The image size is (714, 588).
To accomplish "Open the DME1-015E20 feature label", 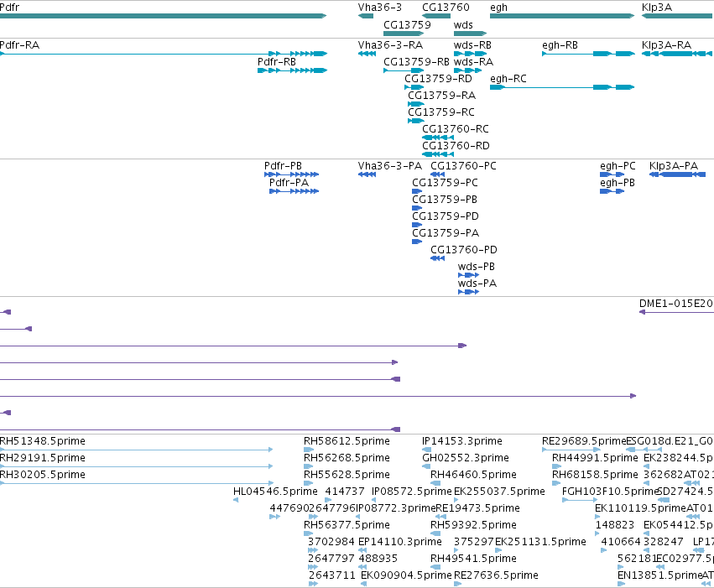I will [676, 304].
